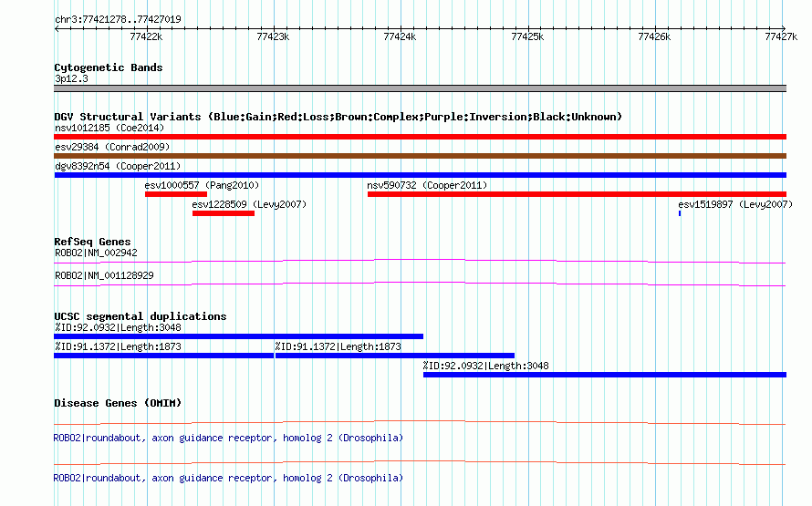Open variant dgv8392n54 (Cooper2011) label
Screen dimensions: 812x506
(118, 166)
